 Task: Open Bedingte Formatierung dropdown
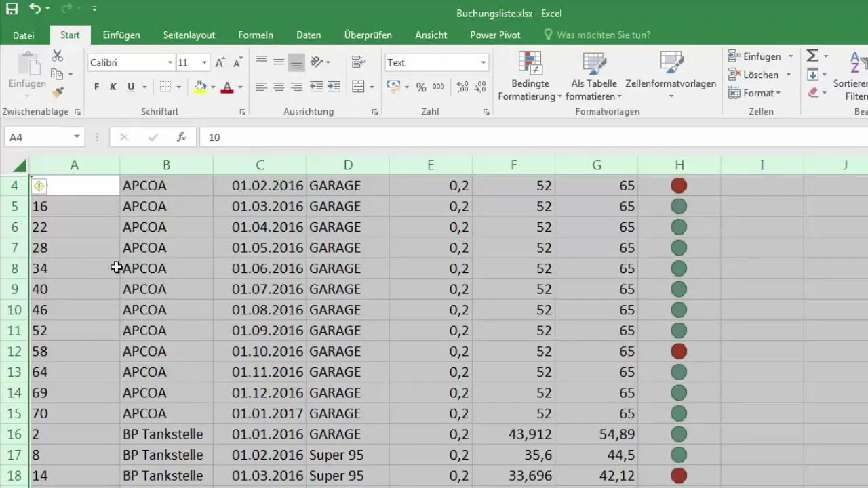click(530, 76)
